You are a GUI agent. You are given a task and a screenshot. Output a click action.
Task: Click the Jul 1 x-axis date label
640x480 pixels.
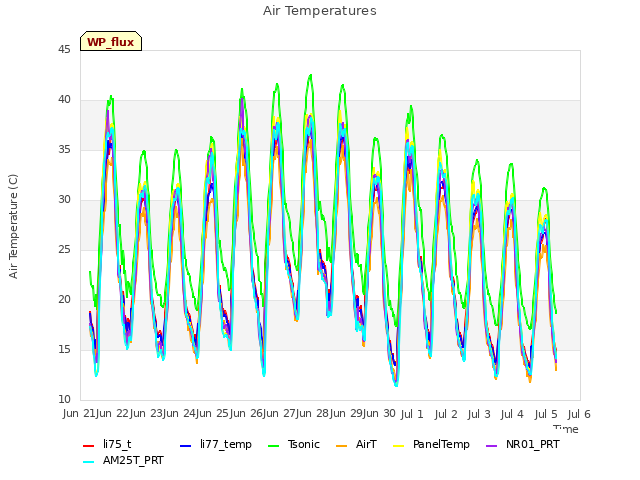coord(412,414)
